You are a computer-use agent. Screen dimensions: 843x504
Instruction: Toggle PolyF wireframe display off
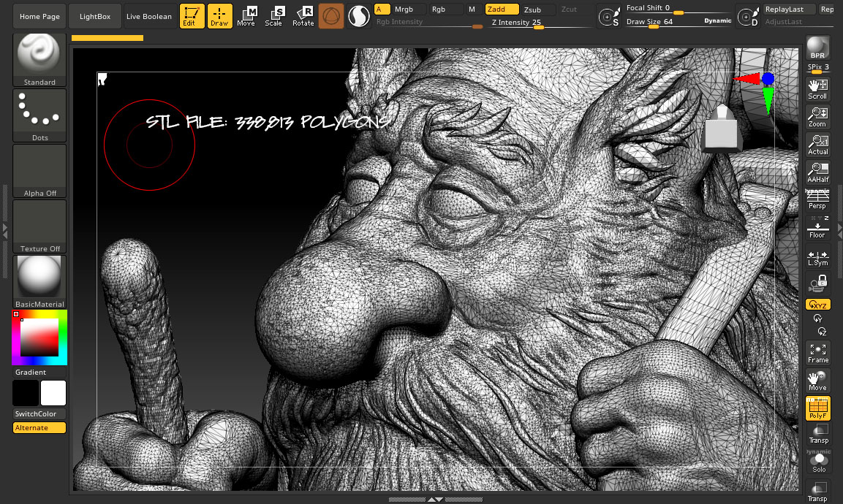(817, 408)
